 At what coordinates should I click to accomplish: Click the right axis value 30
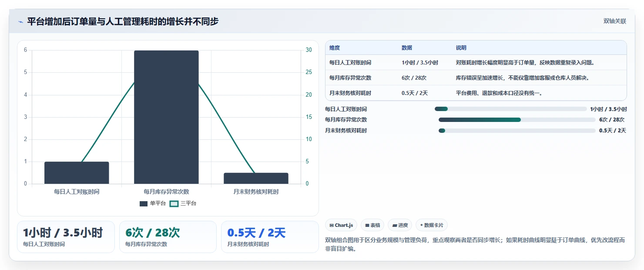point(309,50)
